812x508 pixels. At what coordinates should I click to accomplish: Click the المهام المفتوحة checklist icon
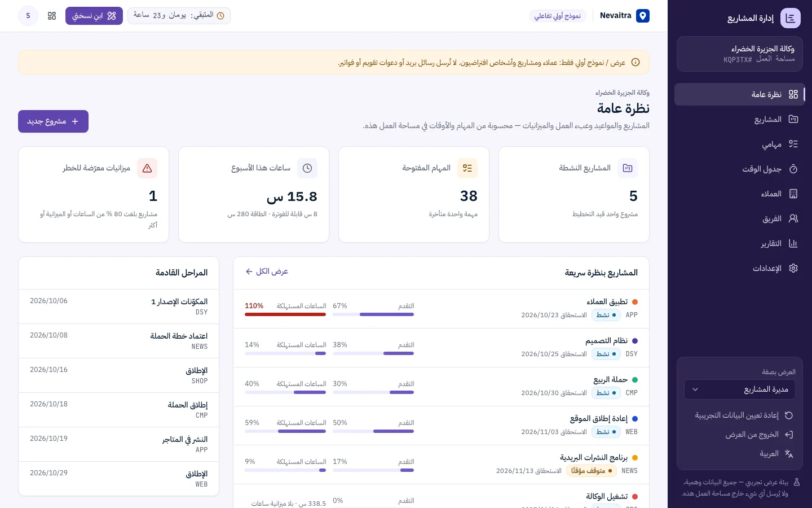tap(467, 168)
